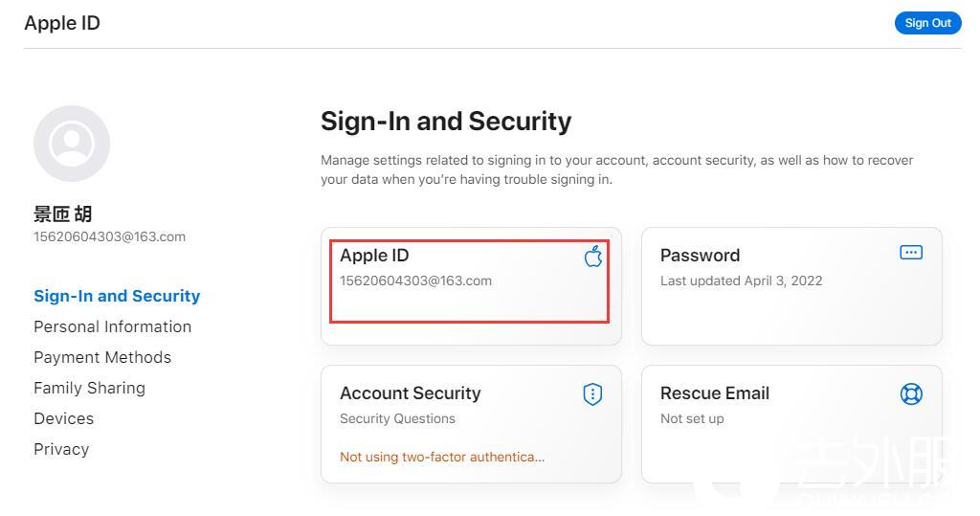Image resolution: width=980 pixels, height=516 pixels.
Task: Click the Apple ID header title
Action: point(62,23)
